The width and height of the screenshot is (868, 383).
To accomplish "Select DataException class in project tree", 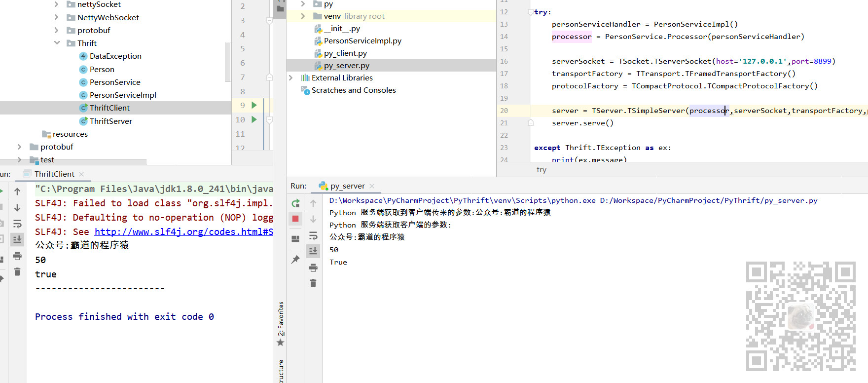I will [x=115, y=56].
